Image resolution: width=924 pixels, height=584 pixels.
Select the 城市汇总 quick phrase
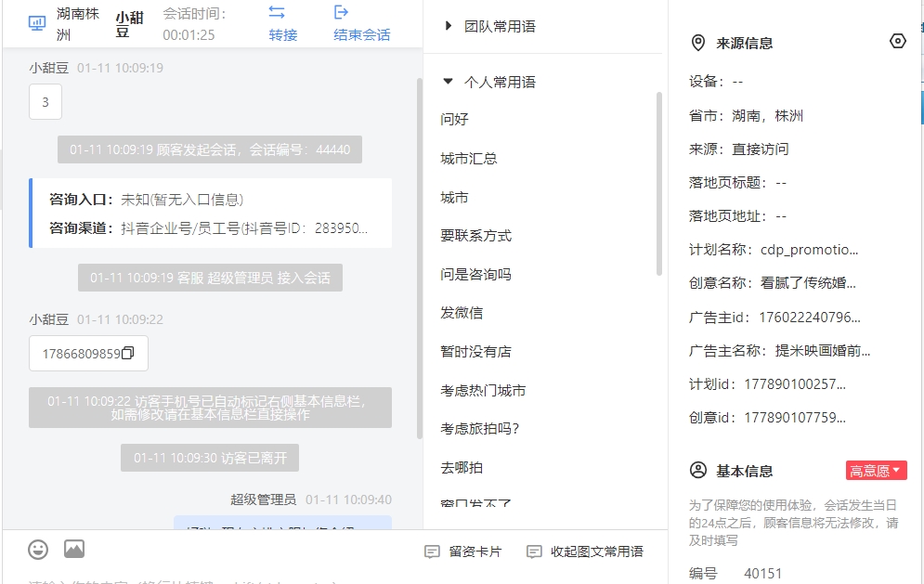click(468, 159)
